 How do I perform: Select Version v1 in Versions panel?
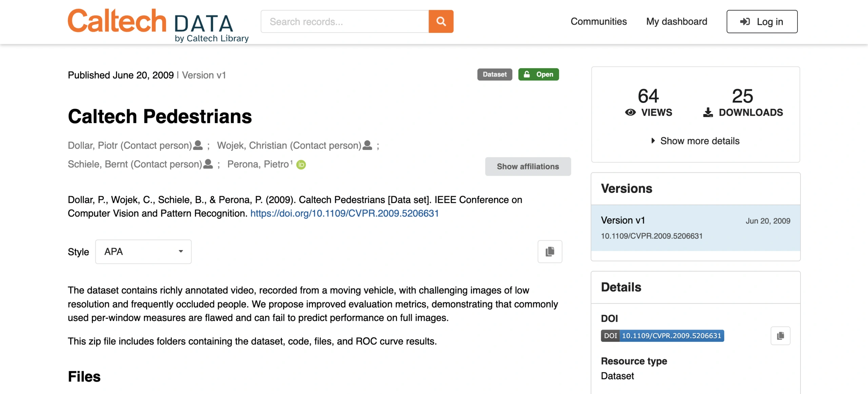point(695,228)
